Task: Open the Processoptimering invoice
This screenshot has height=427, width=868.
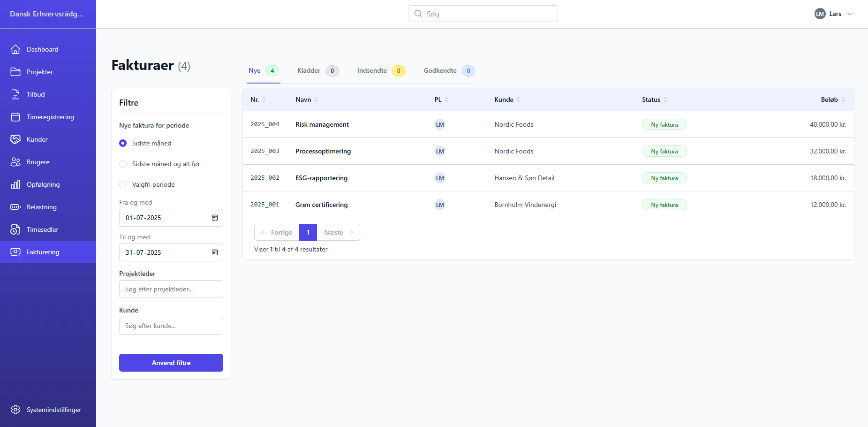Action: point(323,151)
